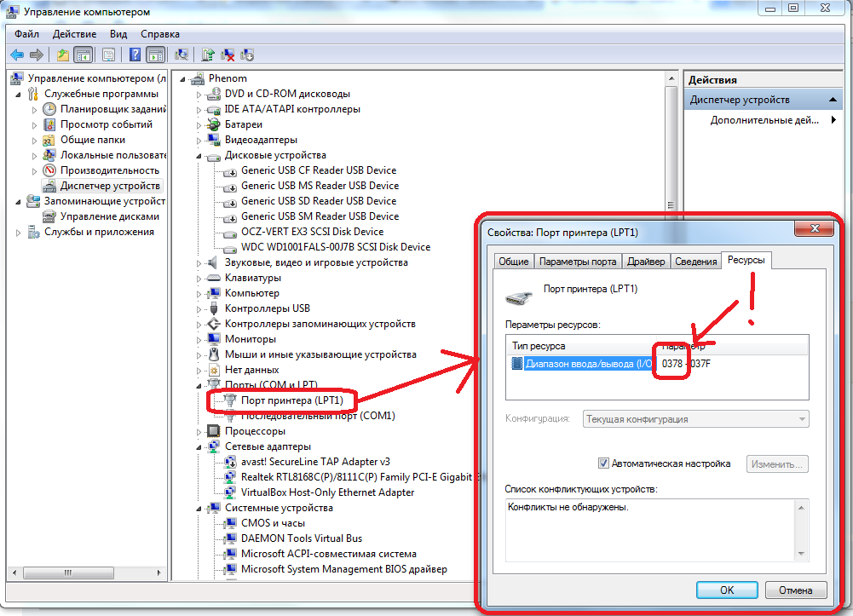
Task: Click Scan for hardware changes icon
Action: point(182,55)
